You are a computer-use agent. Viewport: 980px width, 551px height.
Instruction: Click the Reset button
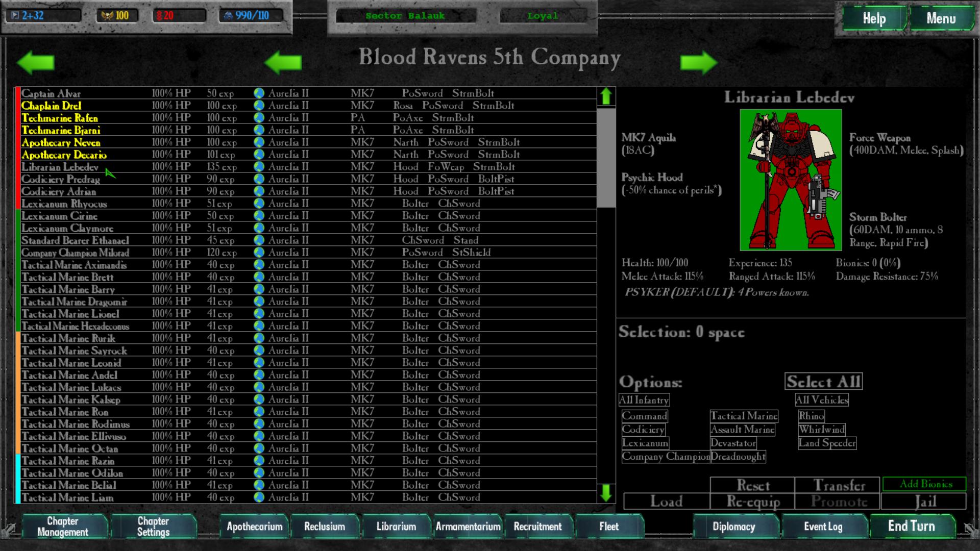coord(752,485)
